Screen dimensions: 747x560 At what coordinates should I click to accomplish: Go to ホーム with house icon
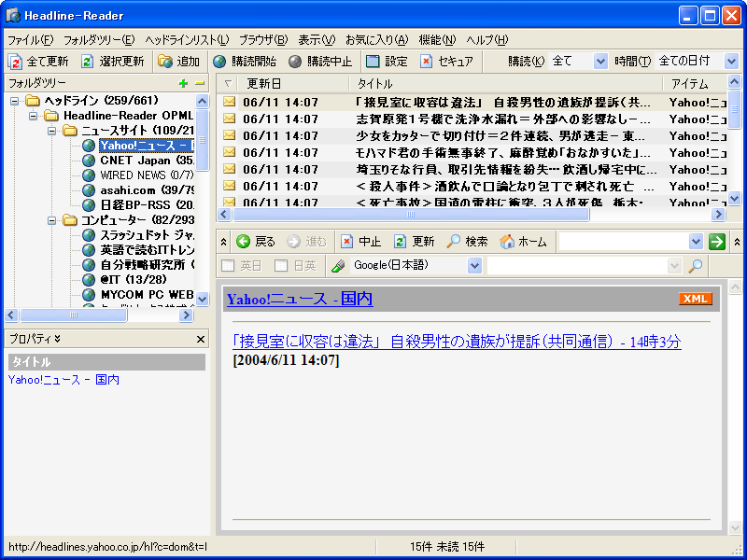507,242
